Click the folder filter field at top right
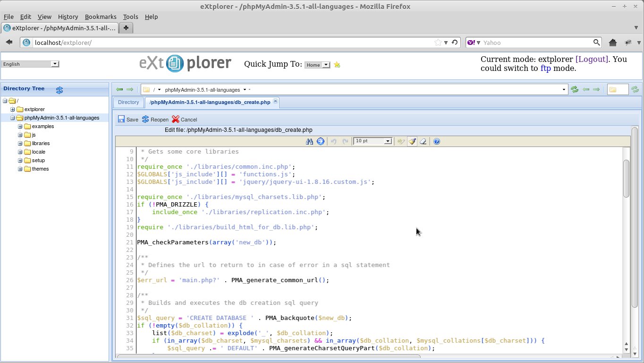 [x=618, y=89]
